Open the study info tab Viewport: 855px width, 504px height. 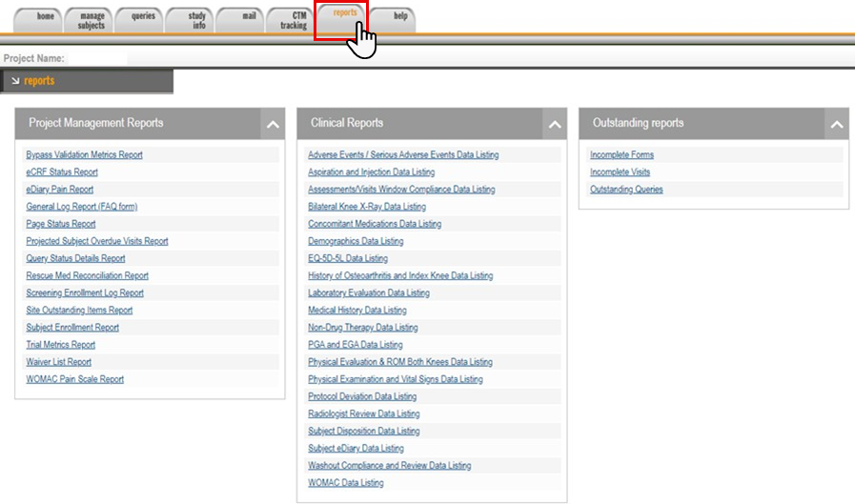(190, 20)
